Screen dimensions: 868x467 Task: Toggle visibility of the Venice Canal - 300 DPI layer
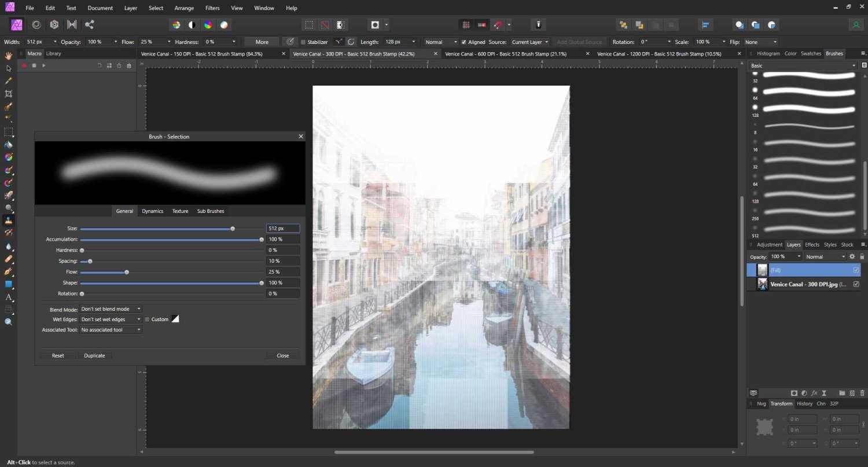[x=856, y=284]
